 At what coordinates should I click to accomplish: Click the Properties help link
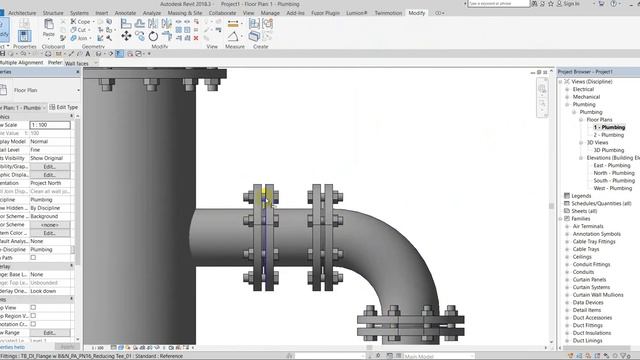point(12,347)
